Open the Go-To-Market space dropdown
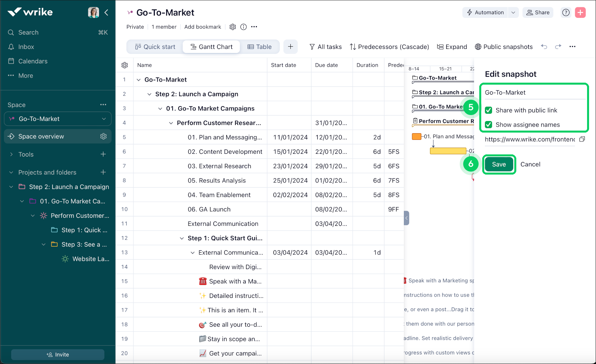The image size is (596, 364). (104, 119)
